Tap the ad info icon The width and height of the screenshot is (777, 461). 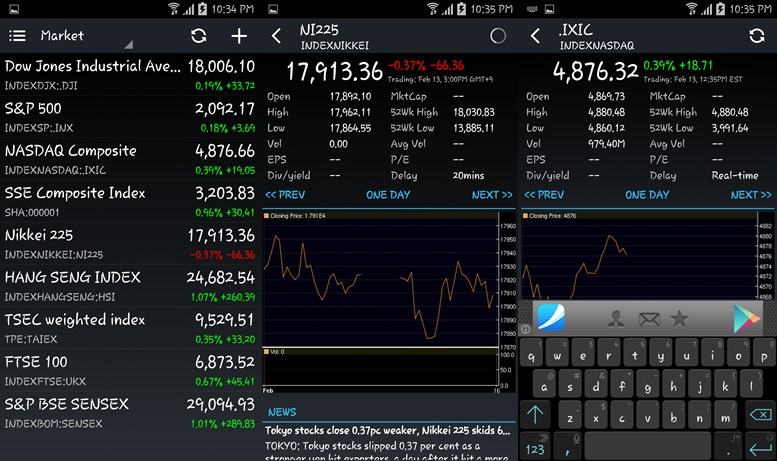(525, 329)
